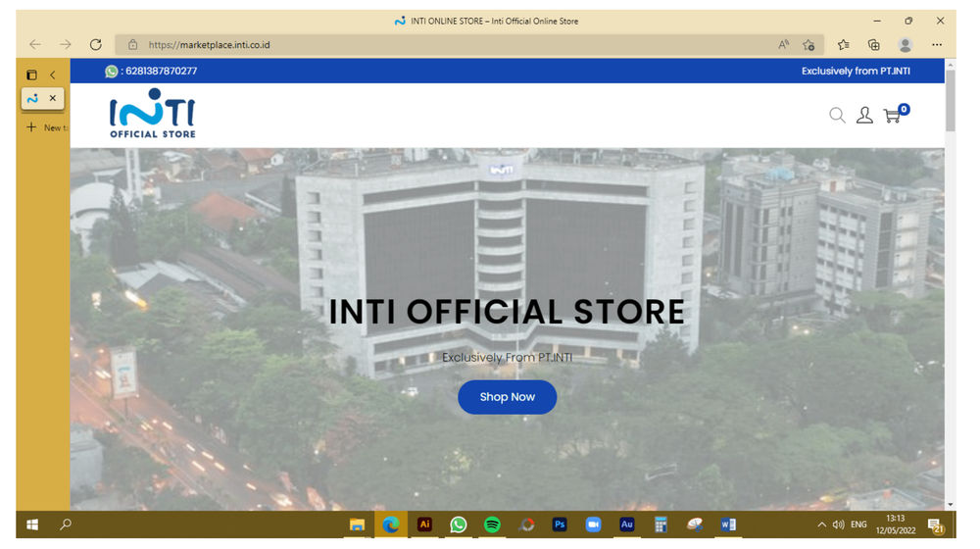
Task: Open the browser profile avatar
Action: (x=905, y=44)
